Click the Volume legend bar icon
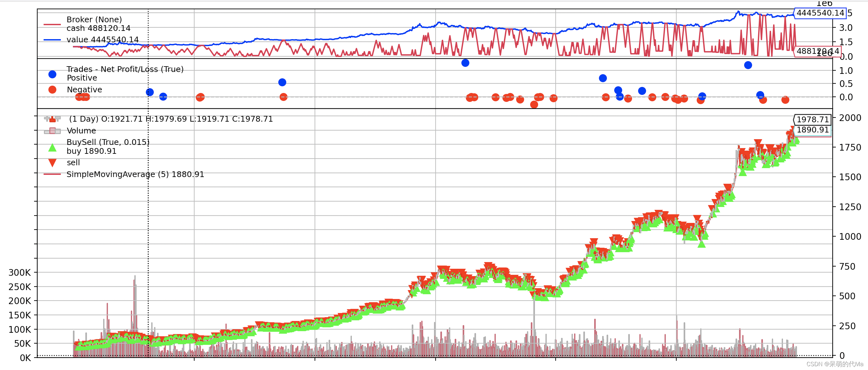868x370 pixels. [x=52, y=131]
